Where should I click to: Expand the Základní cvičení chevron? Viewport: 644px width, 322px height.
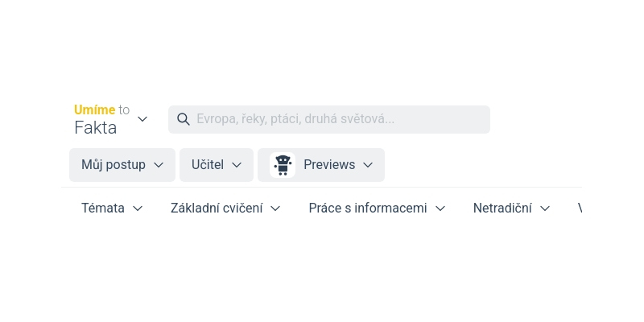[x=275, y=208]
